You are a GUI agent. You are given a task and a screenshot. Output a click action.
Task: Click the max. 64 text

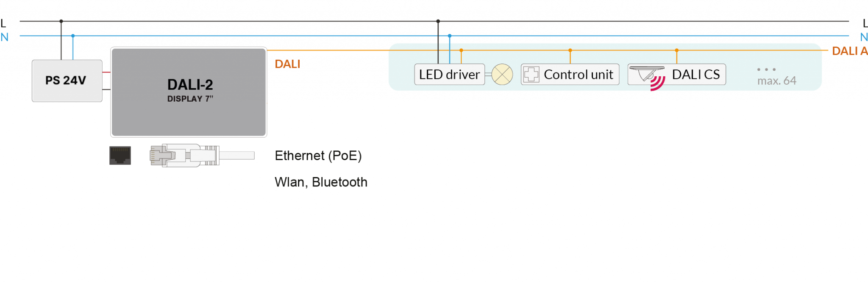[777, 80]
